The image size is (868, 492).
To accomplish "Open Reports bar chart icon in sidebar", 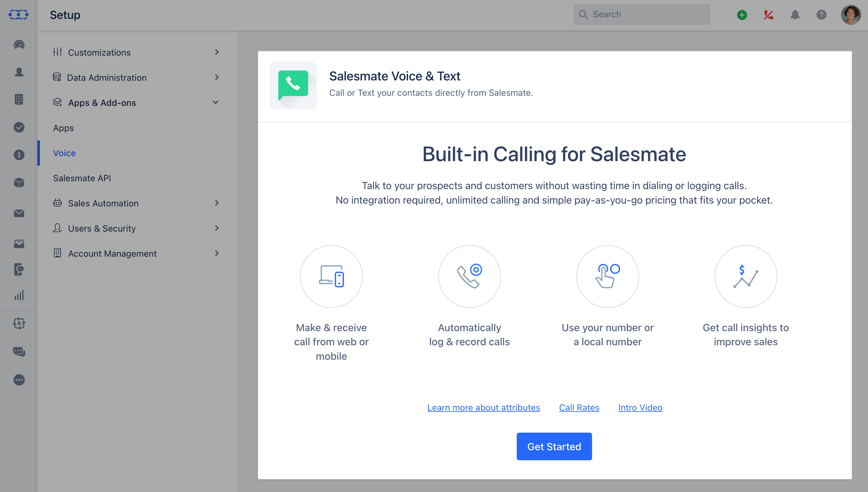I will coord(19,295).
